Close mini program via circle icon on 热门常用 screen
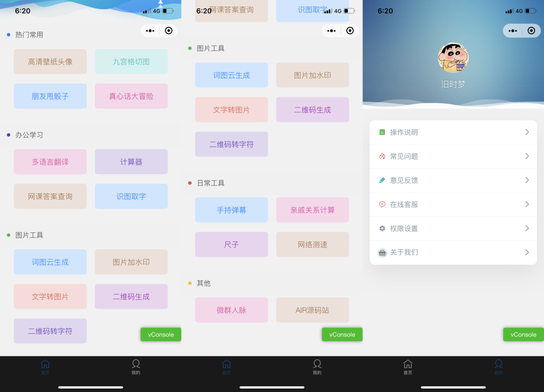544x392 pixels. click(x=169, y=31)
